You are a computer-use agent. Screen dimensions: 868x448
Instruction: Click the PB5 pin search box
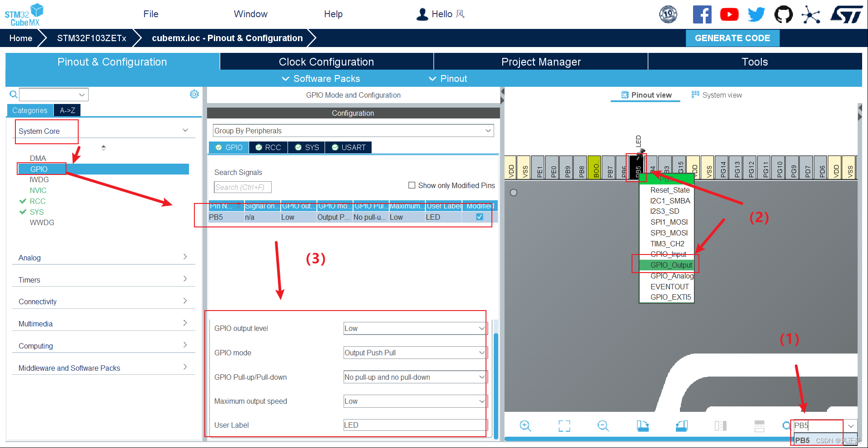pyautogui.click(x=818, y=425)
